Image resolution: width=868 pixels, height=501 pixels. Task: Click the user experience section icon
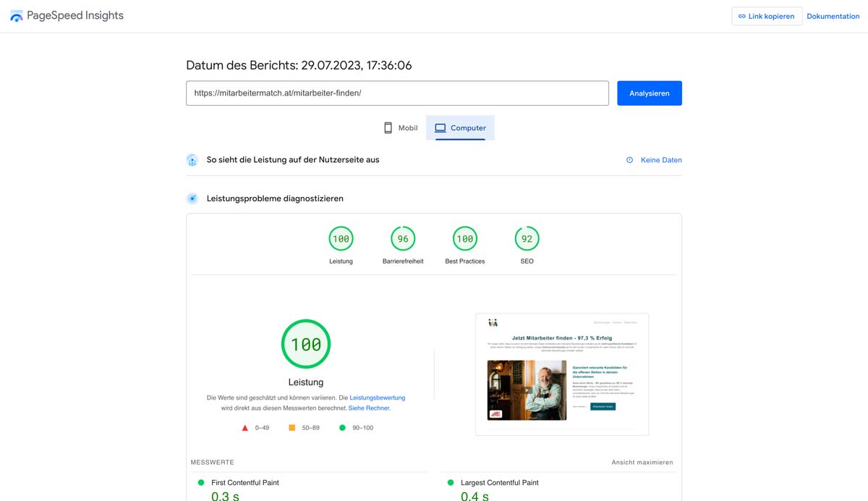point(192,160)
